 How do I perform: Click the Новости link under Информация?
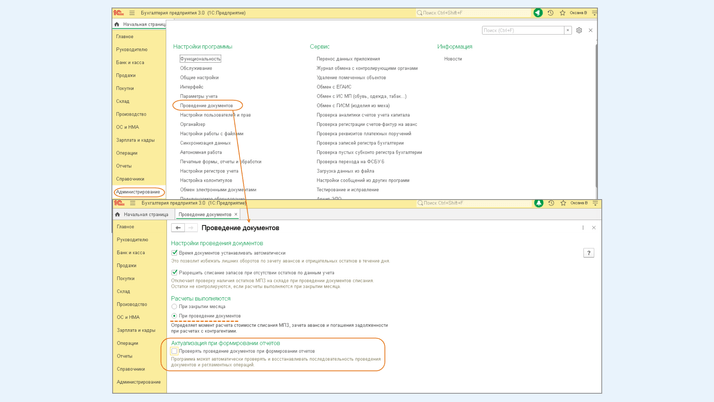453,59
